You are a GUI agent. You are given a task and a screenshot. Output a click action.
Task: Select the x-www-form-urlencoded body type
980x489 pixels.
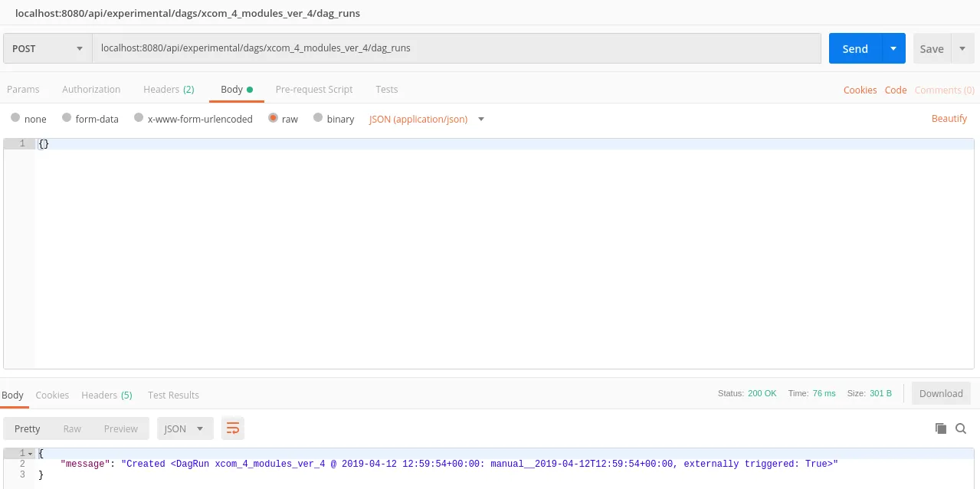(x=139, y=118)
